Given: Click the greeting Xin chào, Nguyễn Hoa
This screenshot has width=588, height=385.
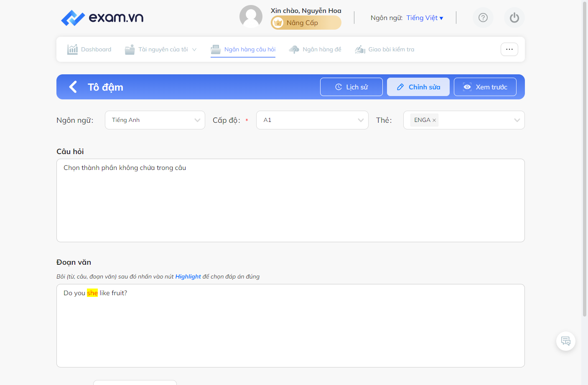Looking at the screenshot, I should pyautogui.click(x=306, y=11).
